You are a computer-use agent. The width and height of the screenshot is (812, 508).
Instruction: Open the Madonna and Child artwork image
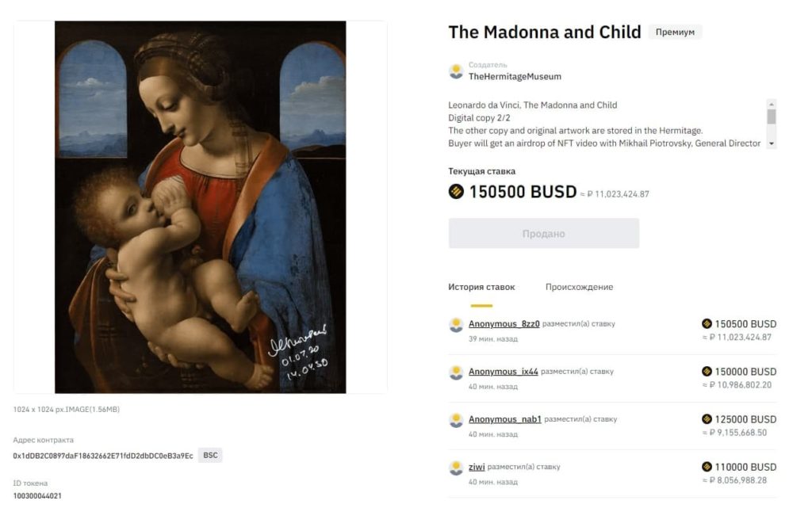(200, 207)
